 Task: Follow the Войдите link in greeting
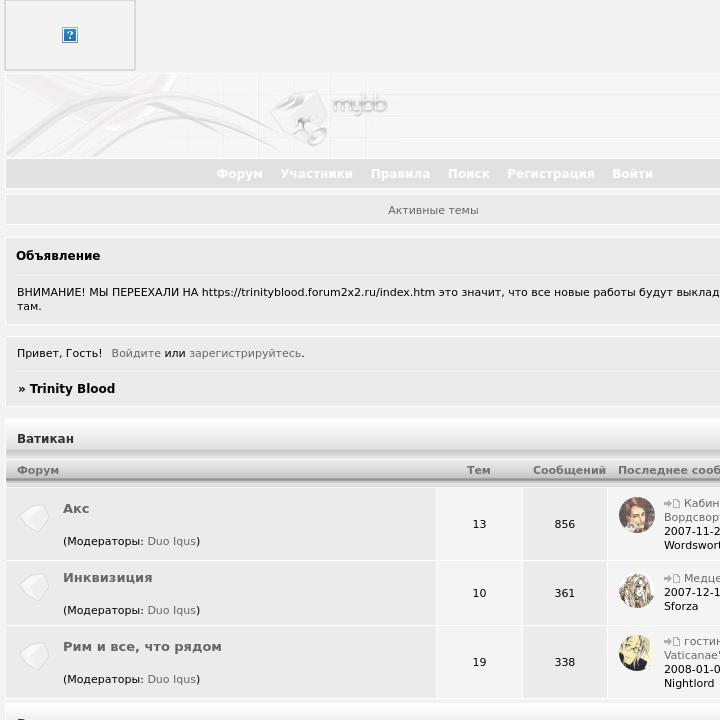pos(136,353)
